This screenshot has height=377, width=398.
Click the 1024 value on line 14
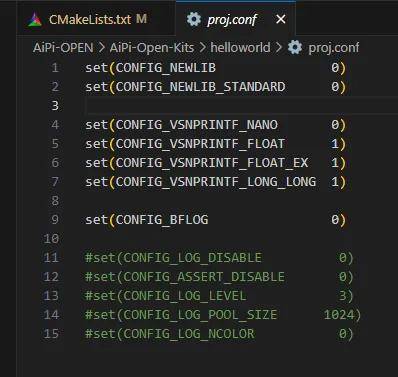[x=339, y=315]
